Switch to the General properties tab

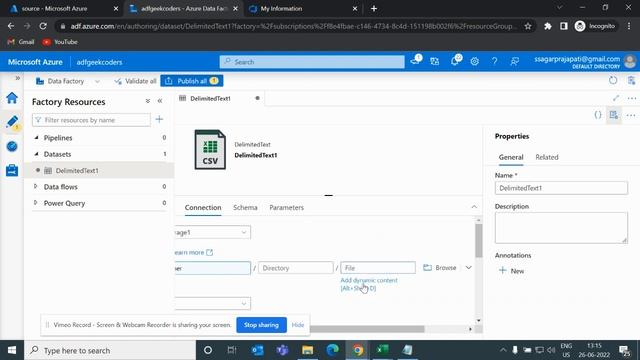pos(511,157)
